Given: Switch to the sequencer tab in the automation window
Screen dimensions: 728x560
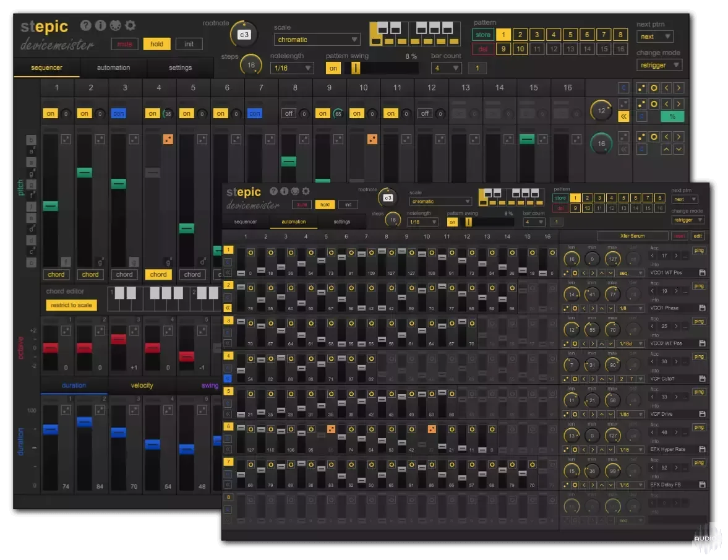Looking at the screenshot, I should click(245, 222).
